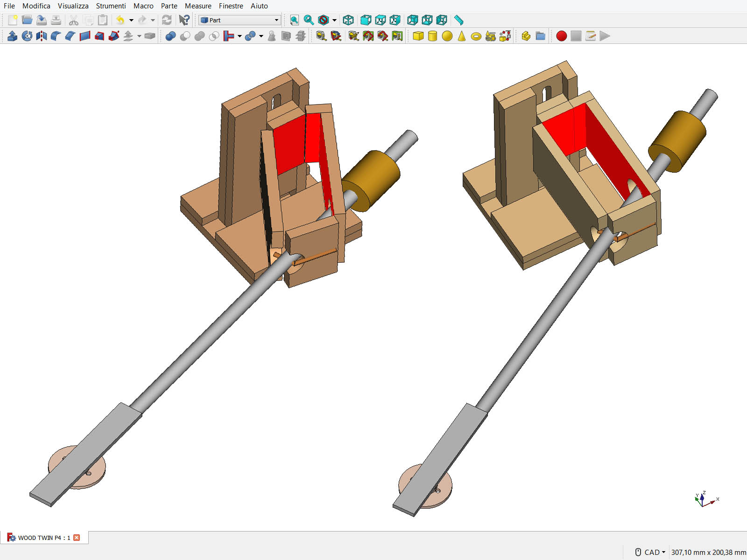Create a new Group folder
Image resolution: width=747 pixels, height=560 pixels.
(541, 36)
